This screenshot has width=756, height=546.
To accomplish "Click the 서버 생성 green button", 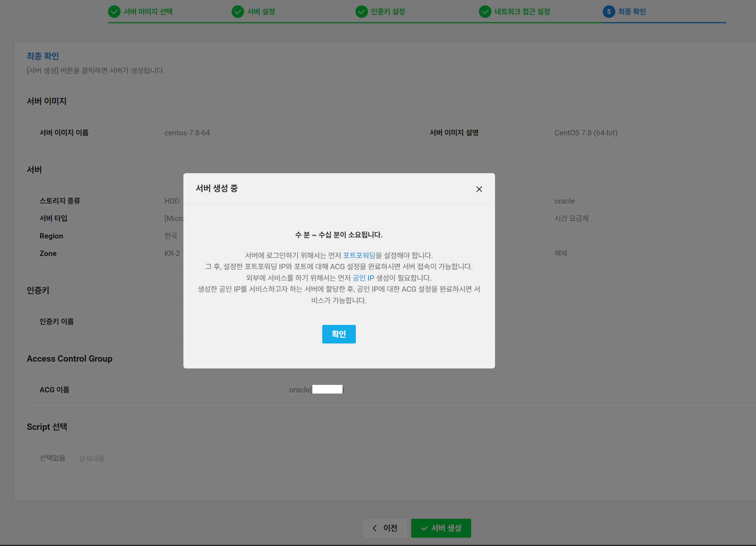I will (x=441, y=528).
